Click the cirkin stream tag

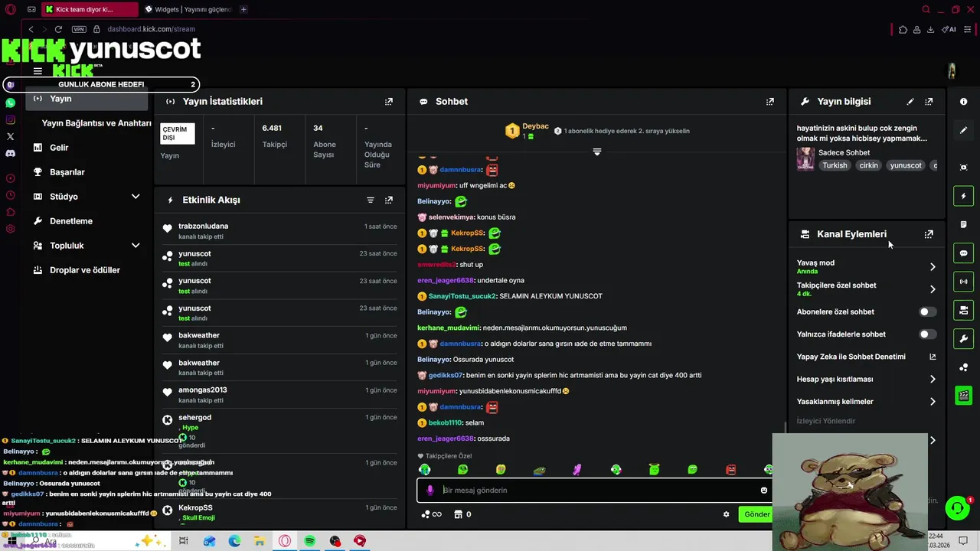869,165
